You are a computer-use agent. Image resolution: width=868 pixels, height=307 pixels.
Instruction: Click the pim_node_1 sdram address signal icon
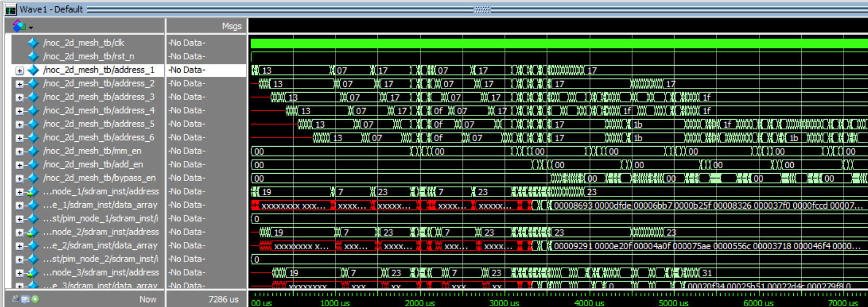point(32,192)
